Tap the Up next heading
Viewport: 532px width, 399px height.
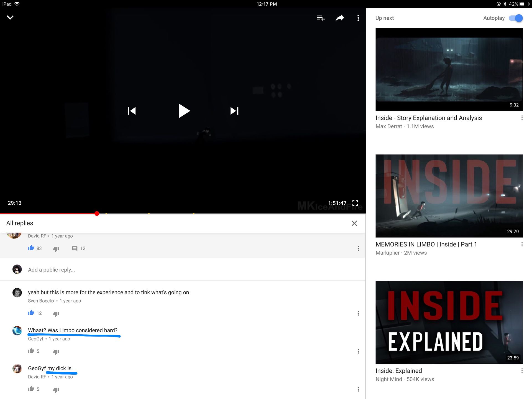[x=385, y=18]
